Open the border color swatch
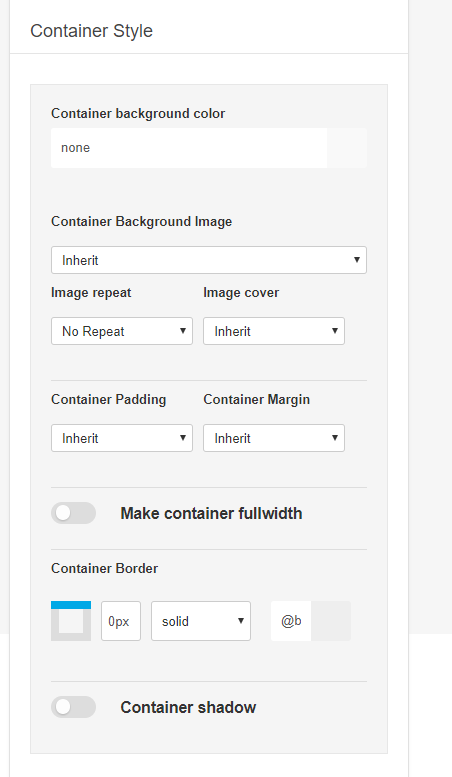The image size is (452, 777). pos(331,621)
